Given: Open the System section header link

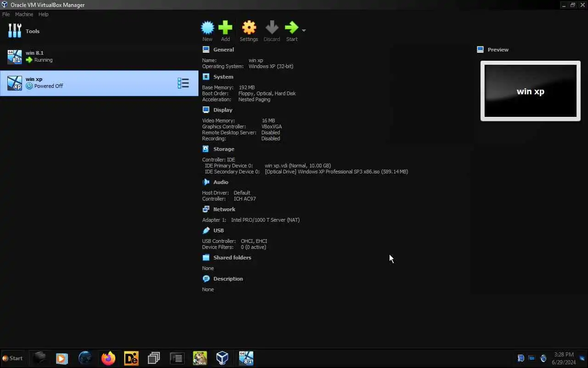Looking at the screenshot, I should pyautogui.click(x=223, y=77).
